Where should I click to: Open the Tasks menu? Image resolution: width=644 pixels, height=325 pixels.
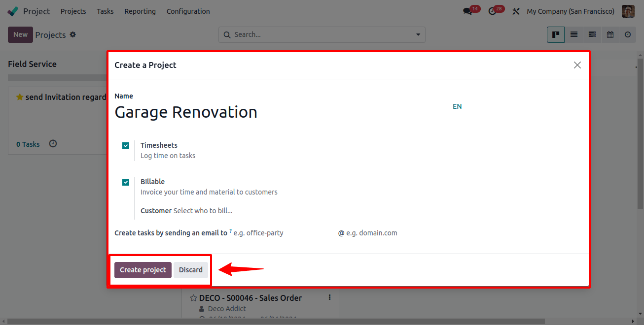(x=105, y=11)
